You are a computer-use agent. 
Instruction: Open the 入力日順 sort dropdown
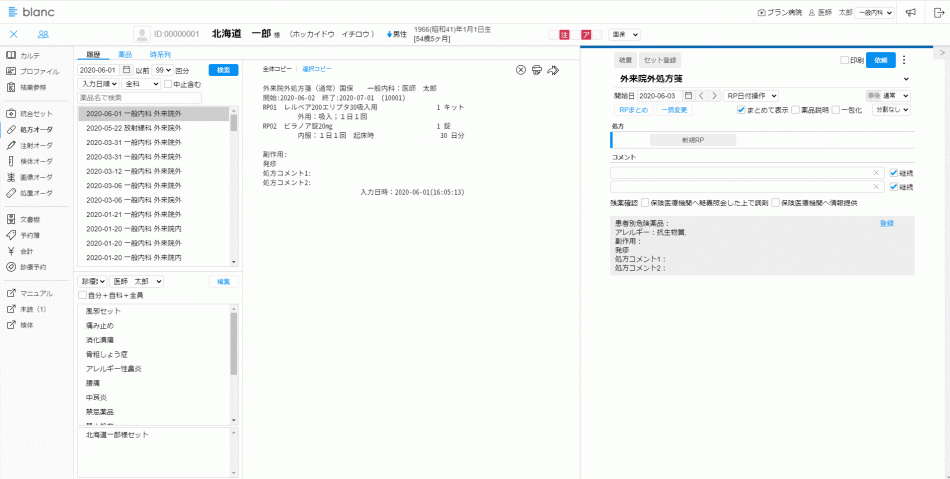99,84
